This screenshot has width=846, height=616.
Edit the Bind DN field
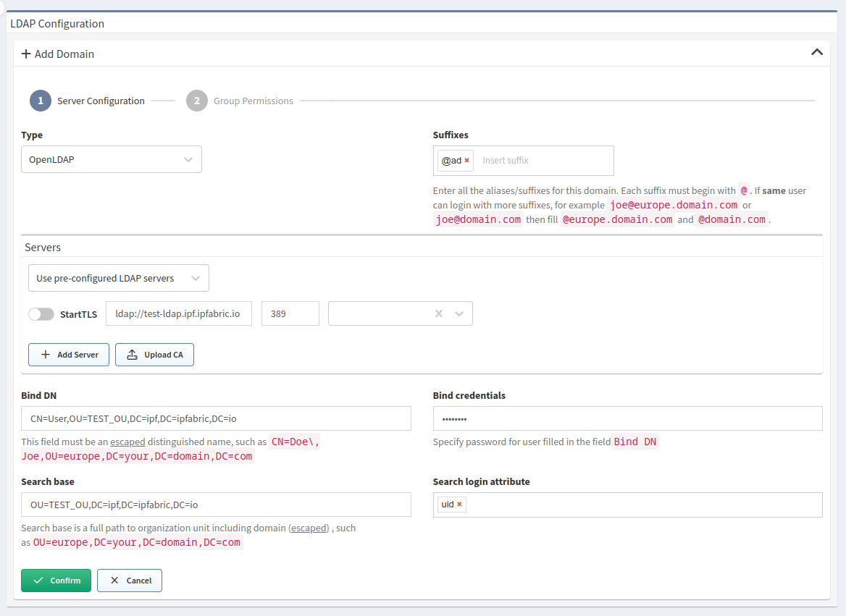coord(216,418)
